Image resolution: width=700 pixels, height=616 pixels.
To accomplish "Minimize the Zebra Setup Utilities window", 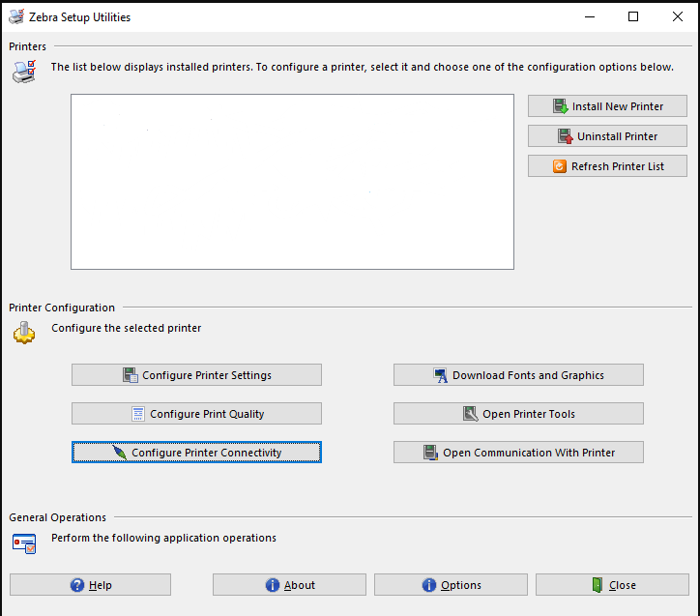I will [589, 16].
